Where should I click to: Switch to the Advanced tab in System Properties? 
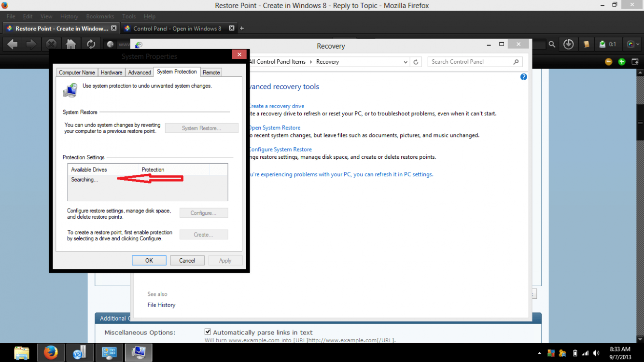tap(140, 72)
